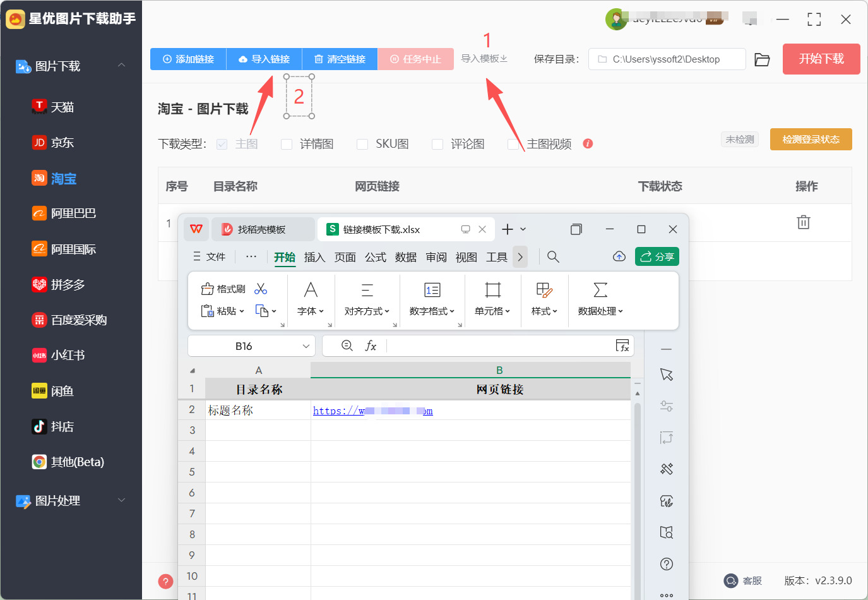Switch to the 审阅 ribbon tab

point(436,257)
